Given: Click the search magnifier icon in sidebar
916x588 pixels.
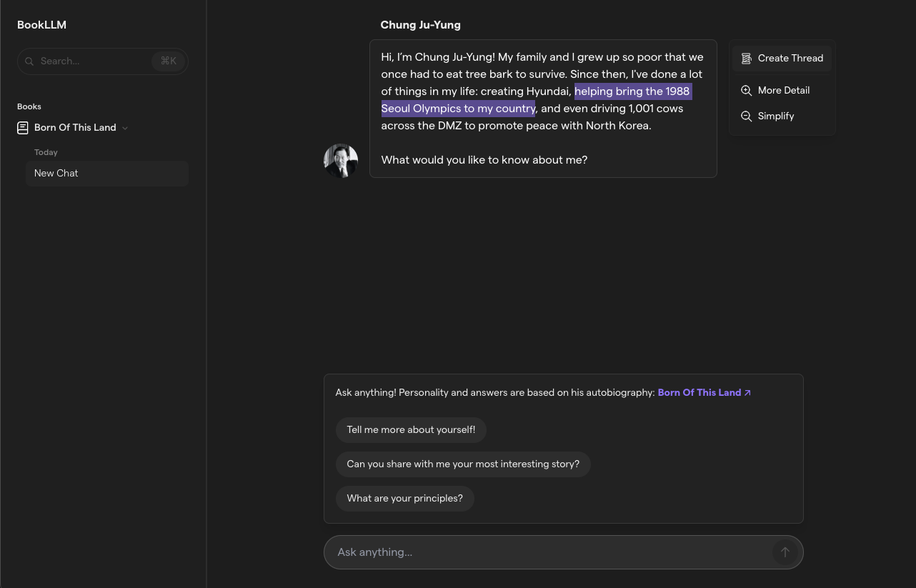Looking at the screenshot, I should 29,61.
